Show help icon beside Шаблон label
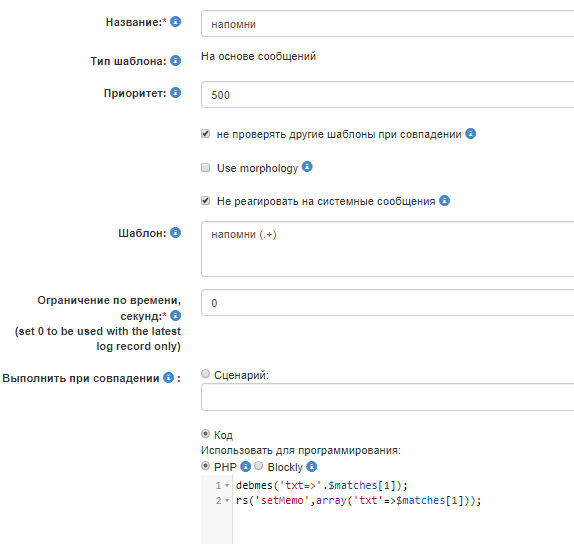Screen dimensions: 574x544 click(x=175, y=232)
